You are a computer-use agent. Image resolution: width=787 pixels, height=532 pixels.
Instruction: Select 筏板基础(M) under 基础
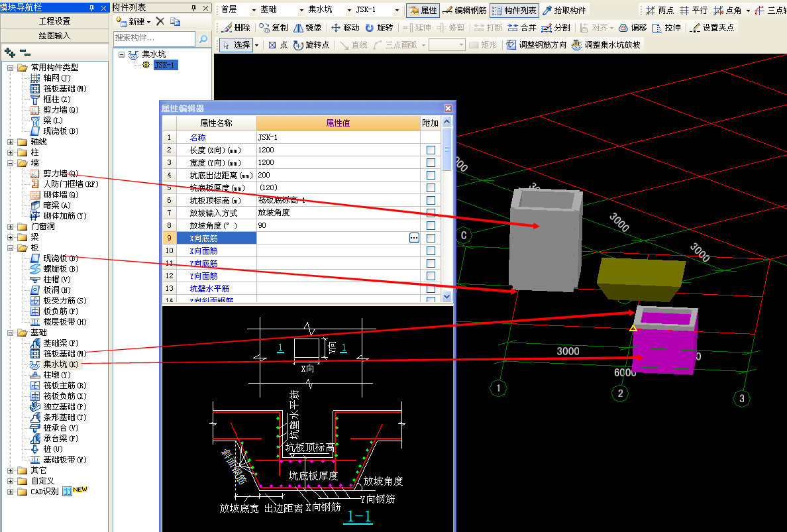click(x=59, y=354)
